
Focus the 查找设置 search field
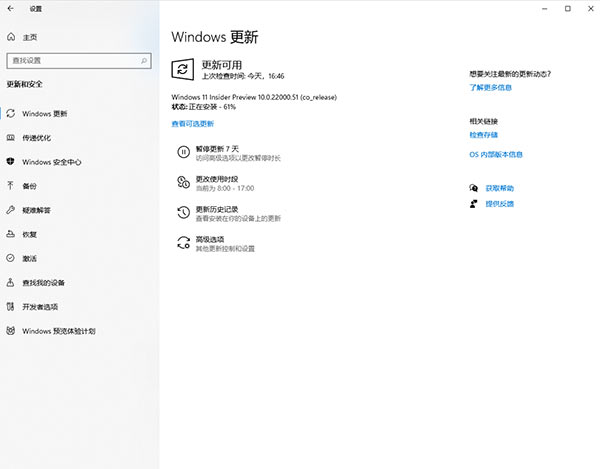pos(79,60)
